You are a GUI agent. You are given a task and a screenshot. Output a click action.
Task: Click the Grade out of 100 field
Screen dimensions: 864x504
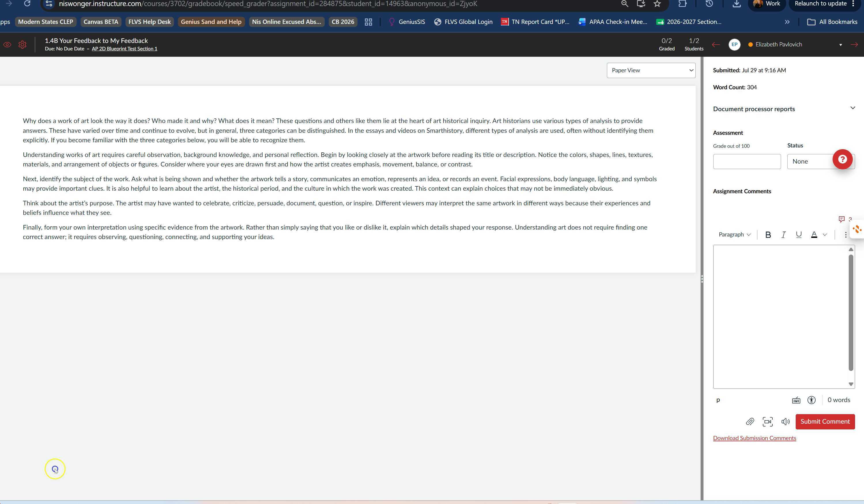tap(747, 161)
